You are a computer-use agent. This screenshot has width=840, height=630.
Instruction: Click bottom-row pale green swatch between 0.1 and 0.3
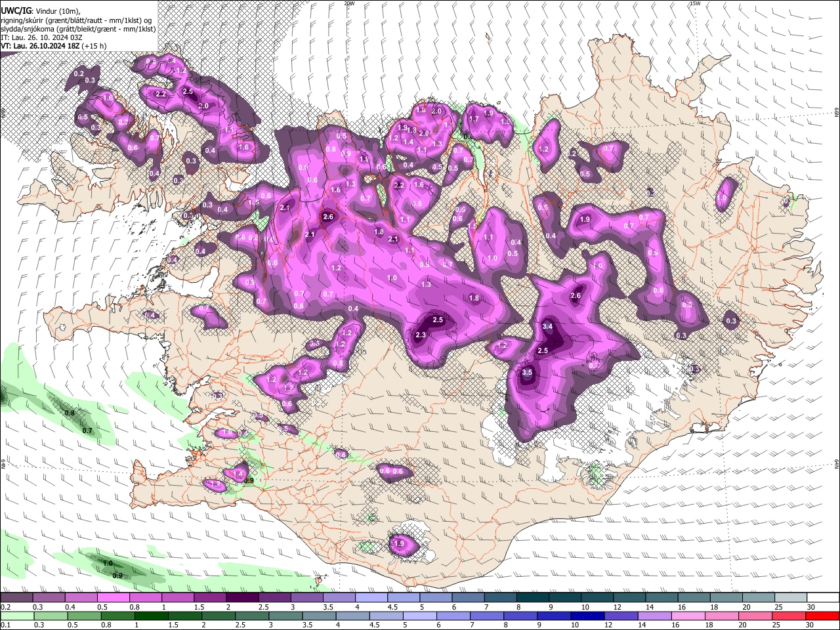click(x=17, y=616)
